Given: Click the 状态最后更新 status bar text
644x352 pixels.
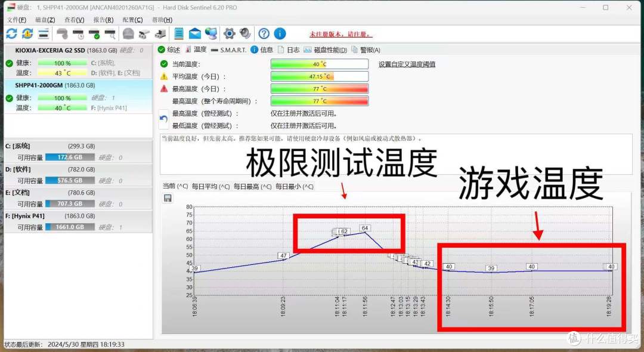Looking at the screenshot, I should coord(64,344).
